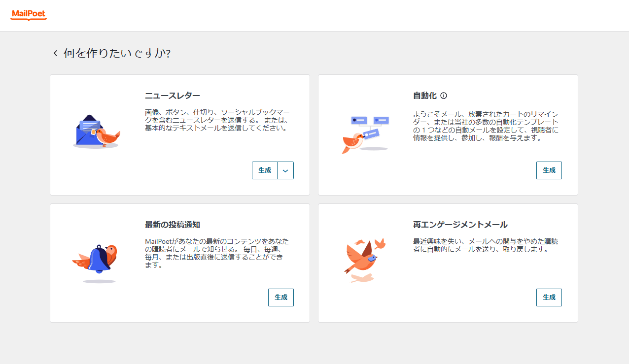
Task: Click the 自動化 workflow bird illustration
Action: click(x=365, y=134)
